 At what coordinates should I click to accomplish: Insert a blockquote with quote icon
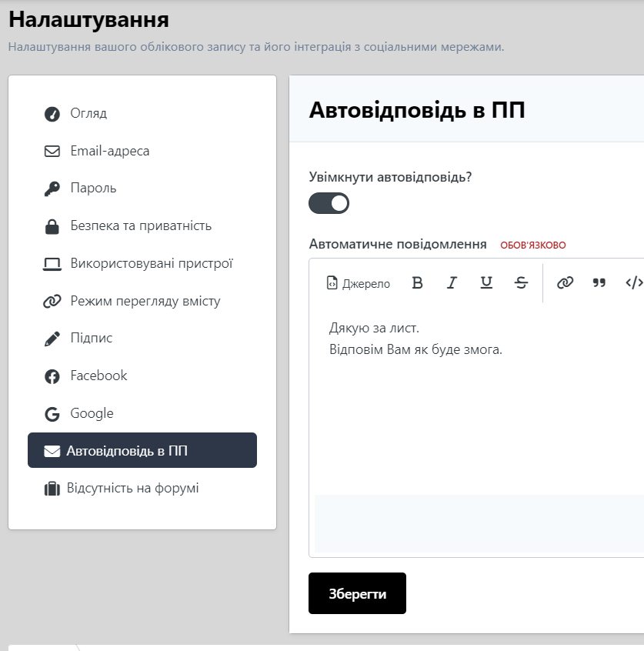[599, 283]
